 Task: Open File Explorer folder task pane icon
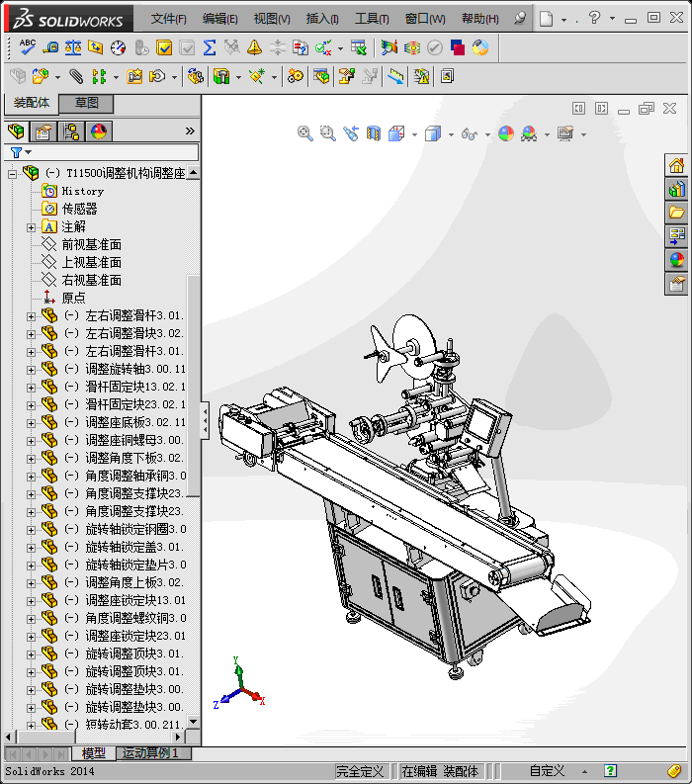(x=676, y=213)
